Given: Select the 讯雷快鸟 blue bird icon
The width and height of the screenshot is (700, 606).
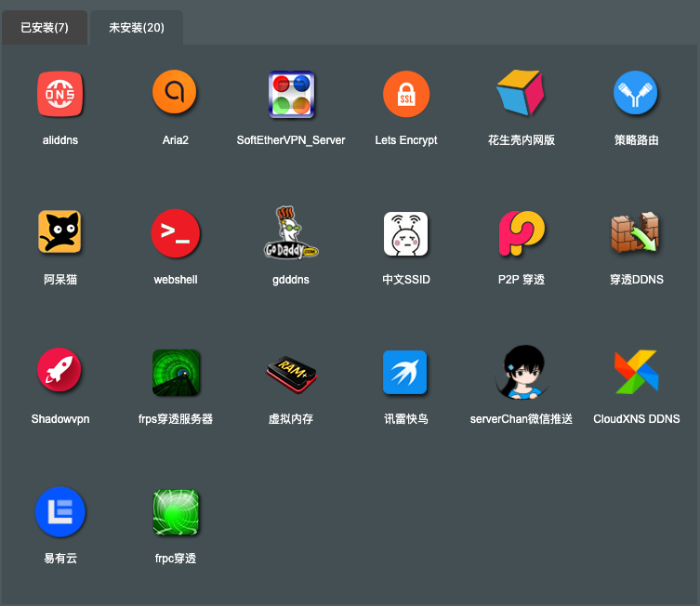Looking at the screenshot, I should click(x=405, y=373).
